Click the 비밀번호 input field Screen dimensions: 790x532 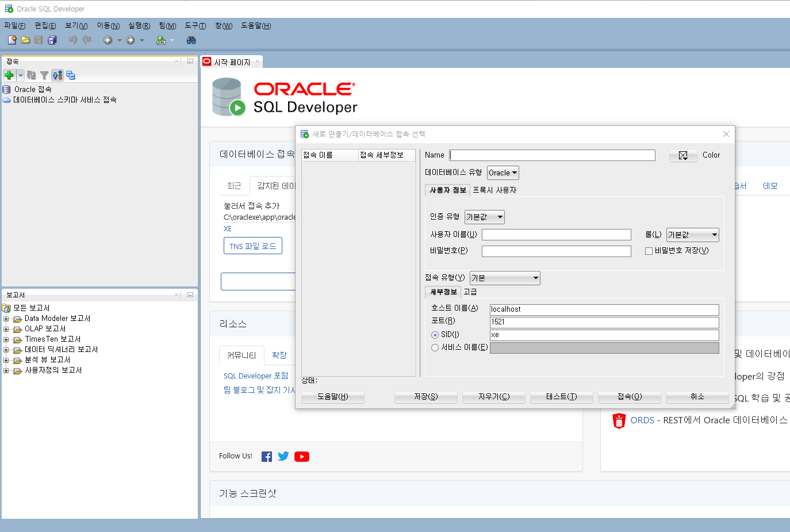[x=557, y=251]
